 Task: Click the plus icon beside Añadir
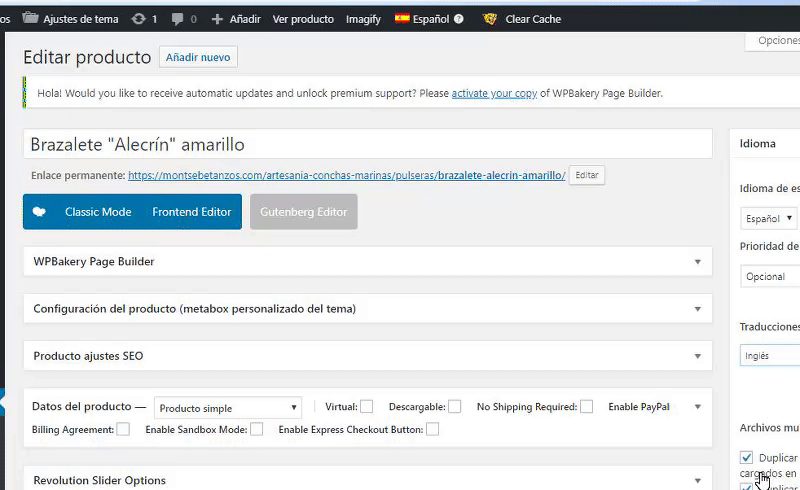pos(217,19)
